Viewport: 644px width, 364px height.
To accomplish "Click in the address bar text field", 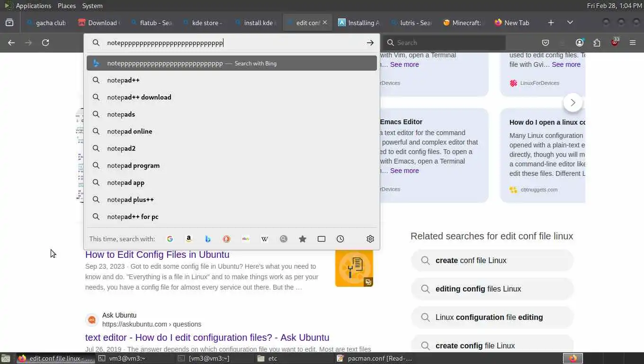I will pyautogui.click(x=232, y=43).
